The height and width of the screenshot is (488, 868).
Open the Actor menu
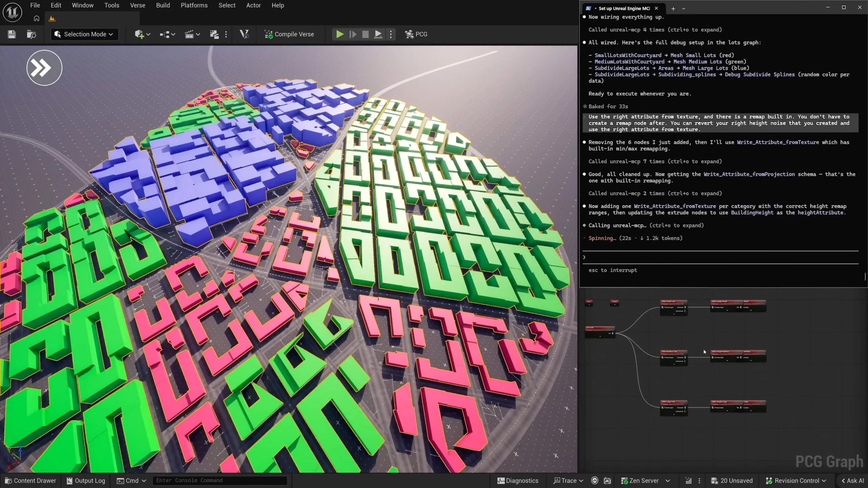254,5
